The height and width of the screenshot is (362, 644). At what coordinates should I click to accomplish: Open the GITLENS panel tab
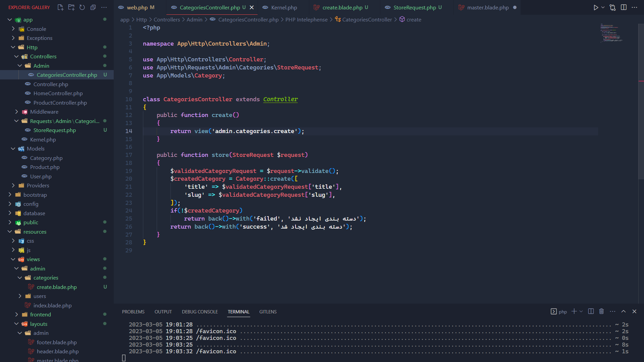[x=268, y=312]
